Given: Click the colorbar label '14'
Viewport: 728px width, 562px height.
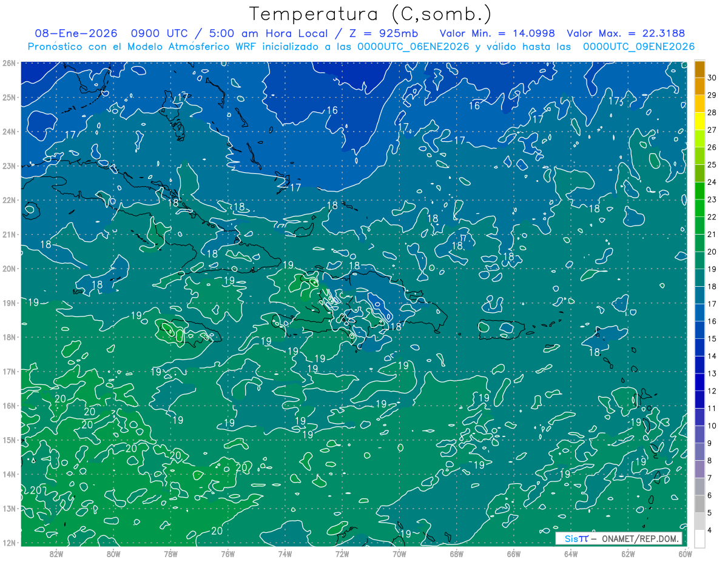Looking at the screenshot, I should pyautogui.click(x=712, y=356).
